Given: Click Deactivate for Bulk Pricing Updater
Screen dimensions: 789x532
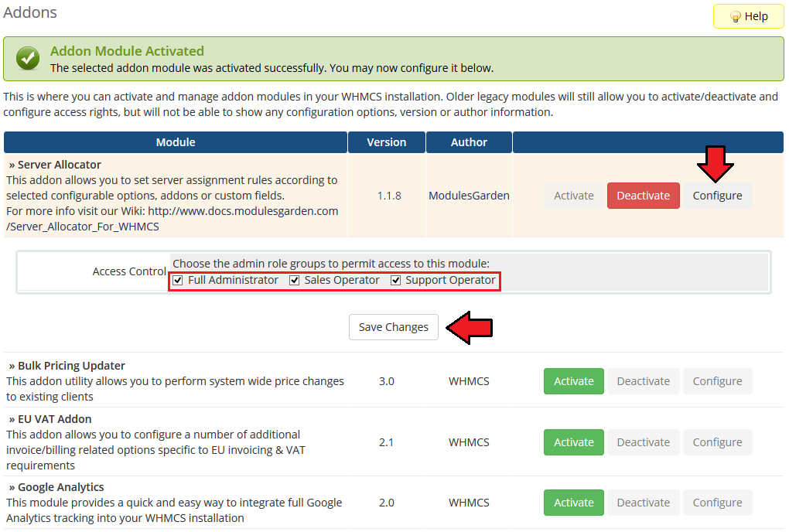Looking at the screenshot, I should (643, 382).
